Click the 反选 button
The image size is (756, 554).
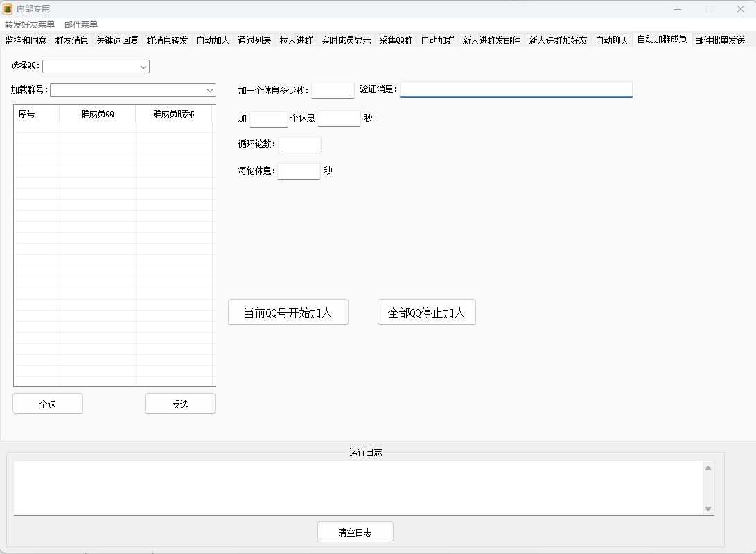(x=180, y=404)
